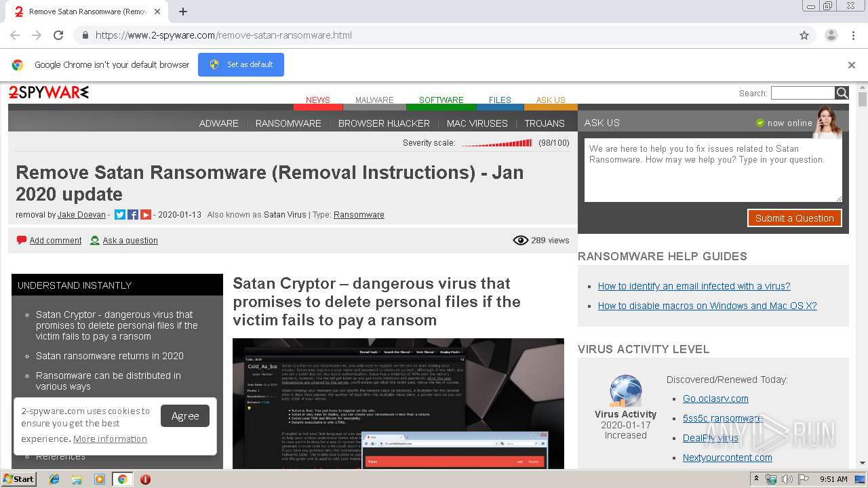868x488 pixels.
Task: Open a new tab with plus icon
Action: coord(182,12)
